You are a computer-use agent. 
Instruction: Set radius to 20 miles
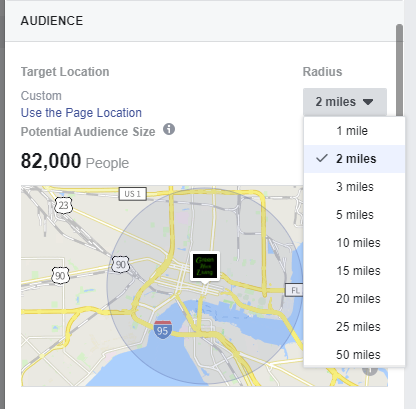point(354,299)
